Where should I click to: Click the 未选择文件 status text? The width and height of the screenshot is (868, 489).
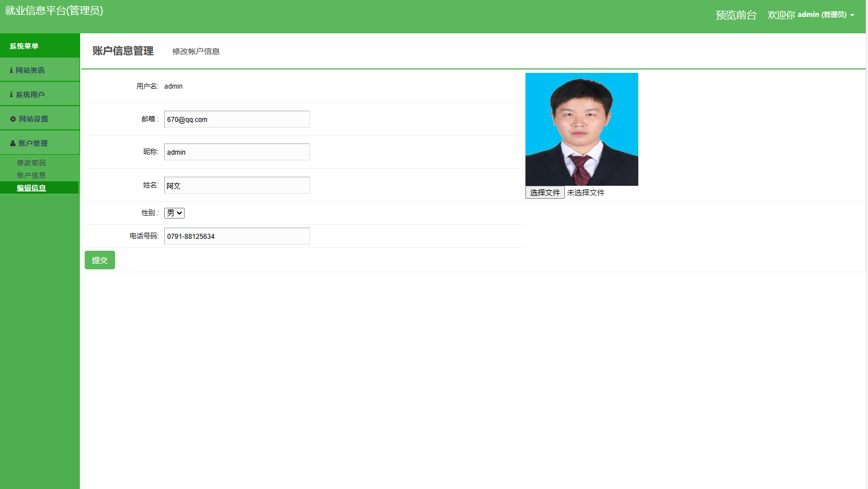coord(586,193)
